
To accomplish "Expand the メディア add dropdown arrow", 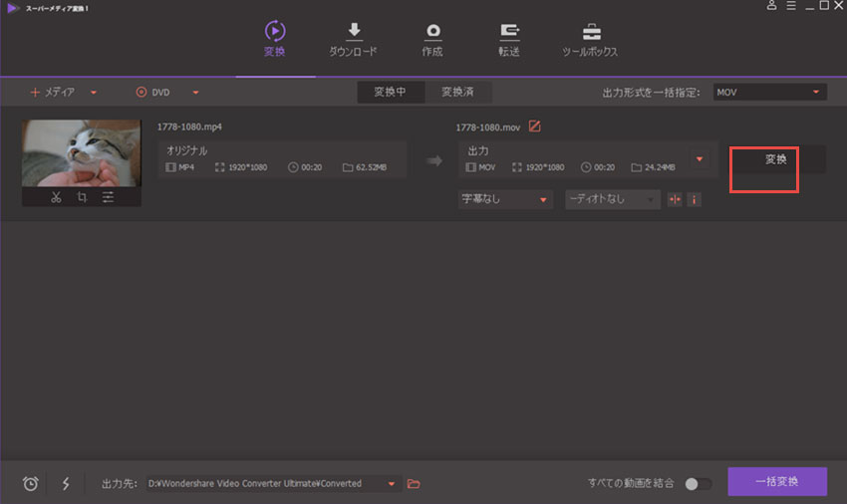I will click(x=94, y=93).
